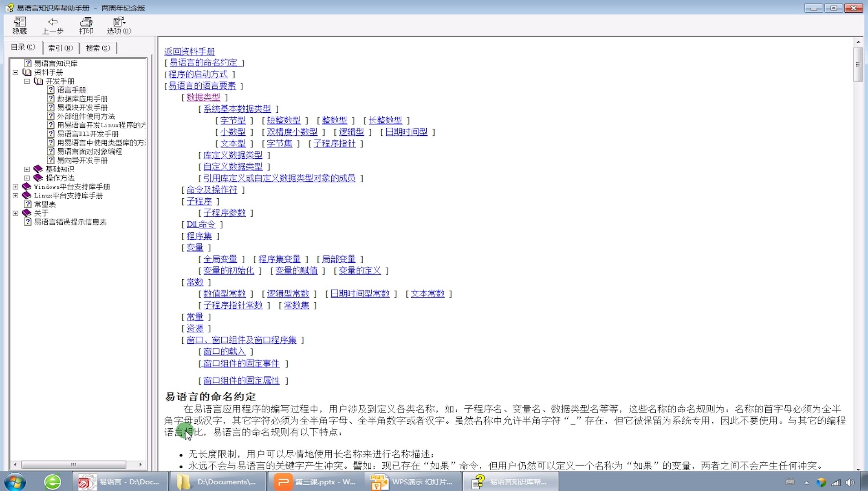Open the 常数集 link
868x491 pixels.
[x=296, y=306]
